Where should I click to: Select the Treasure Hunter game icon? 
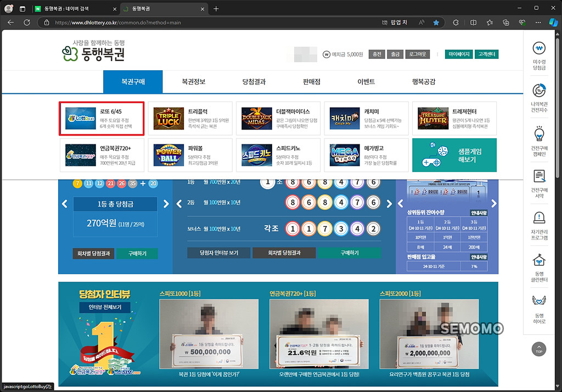pyautogui.click(x=433, y=119)
